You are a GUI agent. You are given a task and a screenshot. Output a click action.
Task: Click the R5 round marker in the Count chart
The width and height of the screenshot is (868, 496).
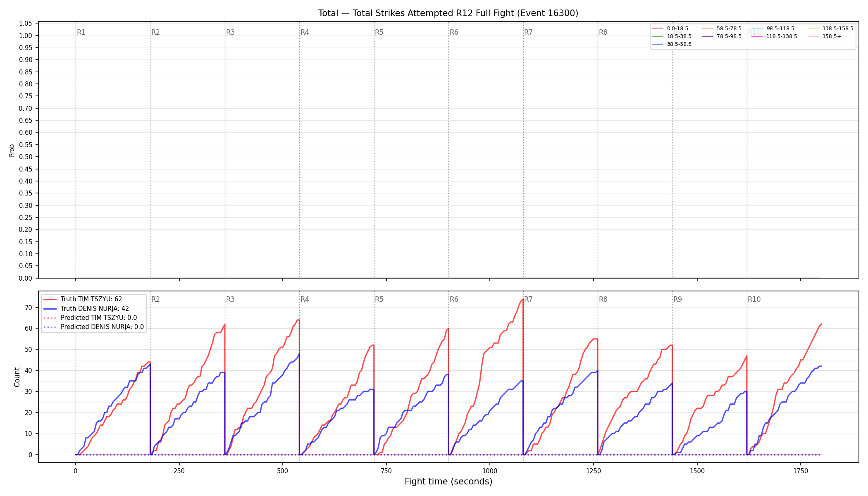pyautogui.click(x=379, y=299)
